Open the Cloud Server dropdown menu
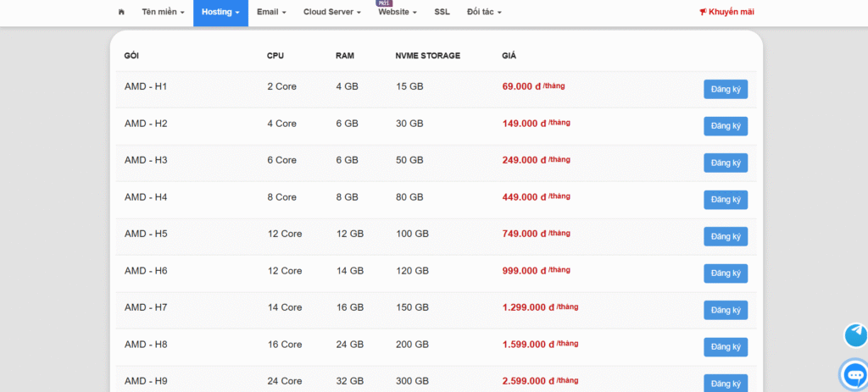The width and height of the screenshot is (868, 392). tap(332, 12)
